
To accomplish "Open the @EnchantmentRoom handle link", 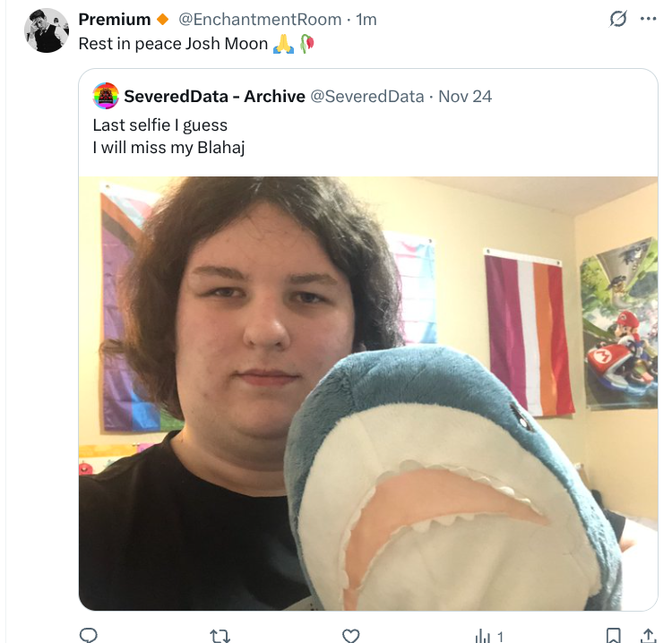I will 260,19.
